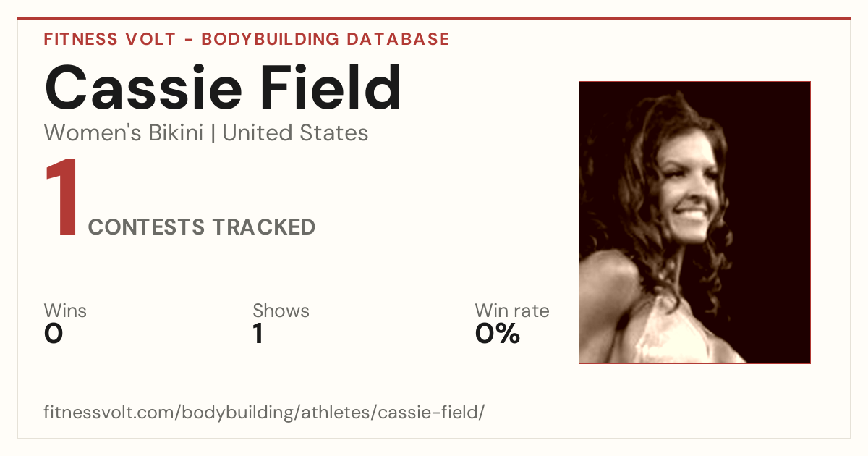Click the United States country text
The height and width of the screenshot is (456, 868).
(295, 133)
